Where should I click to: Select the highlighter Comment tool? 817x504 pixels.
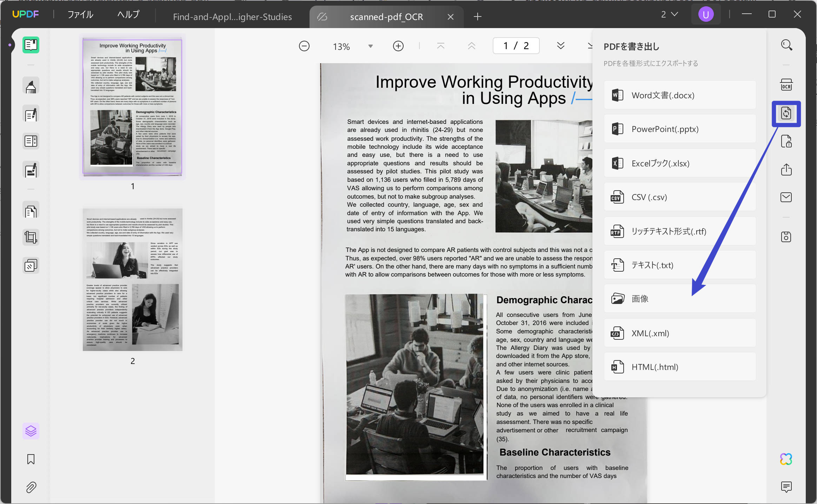click(31, 87)
